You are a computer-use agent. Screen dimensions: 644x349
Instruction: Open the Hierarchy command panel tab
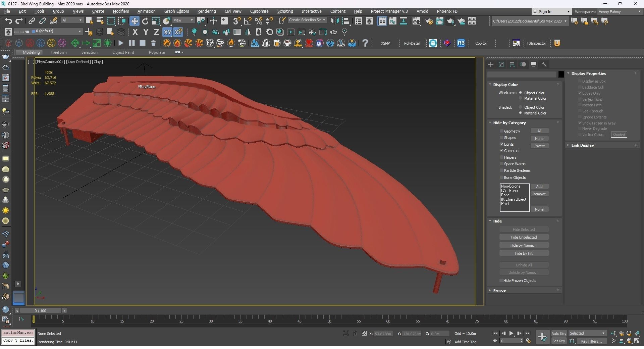(512, 64)
